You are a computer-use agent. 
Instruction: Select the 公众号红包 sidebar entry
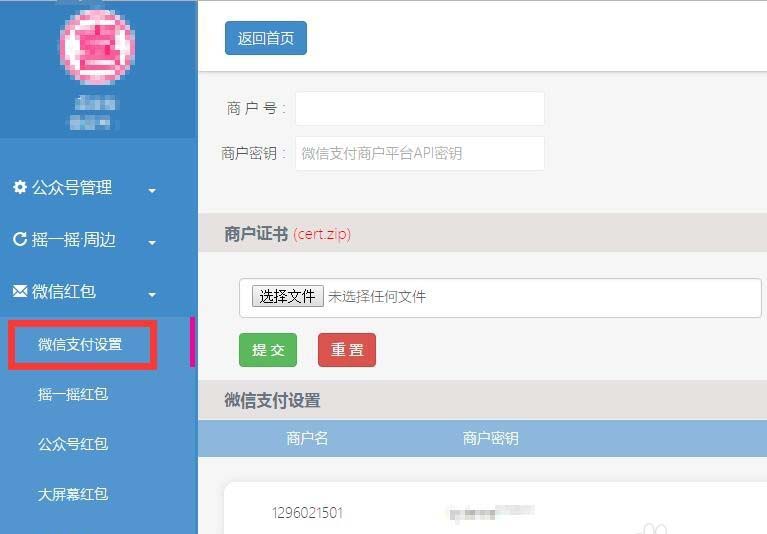(73, 444)
